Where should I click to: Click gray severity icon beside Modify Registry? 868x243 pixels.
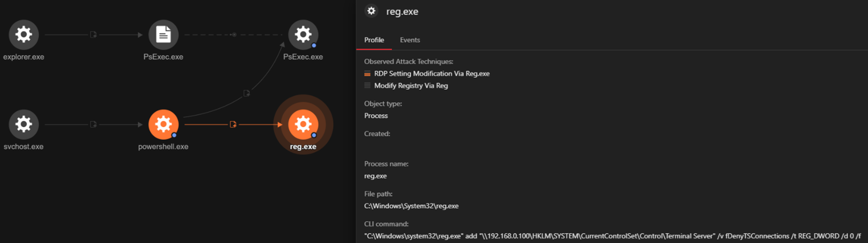coord(367,86)
